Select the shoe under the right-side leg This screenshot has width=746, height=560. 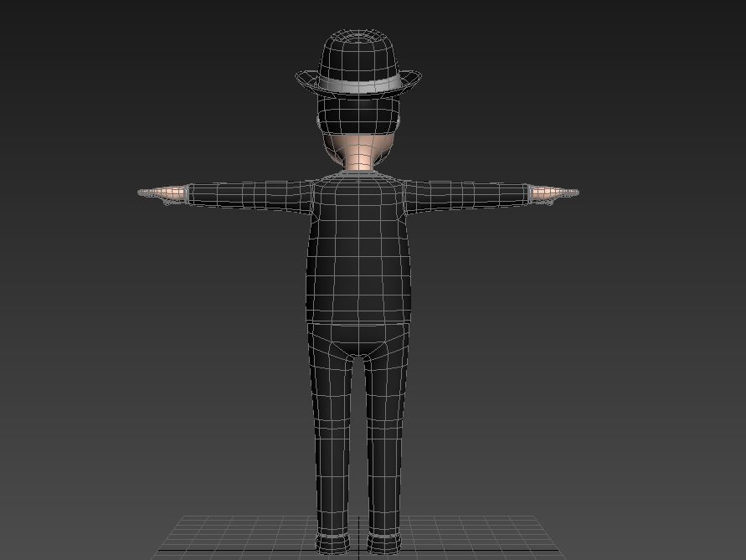[384, 544]
